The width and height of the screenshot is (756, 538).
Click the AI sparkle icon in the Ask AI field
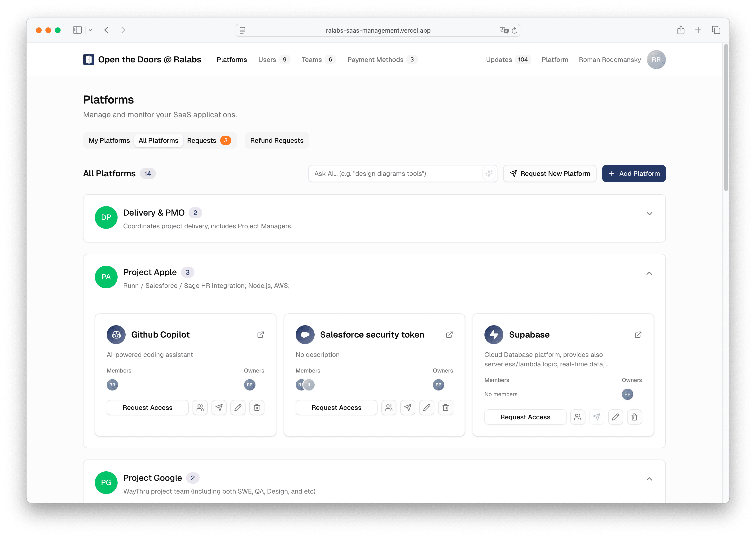(489, 173)
